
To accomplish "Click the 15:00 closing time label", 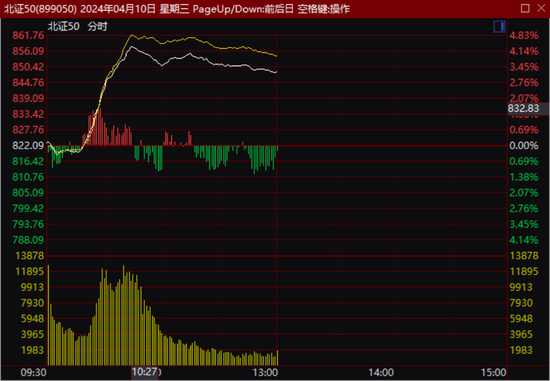I will click(494, 372).
